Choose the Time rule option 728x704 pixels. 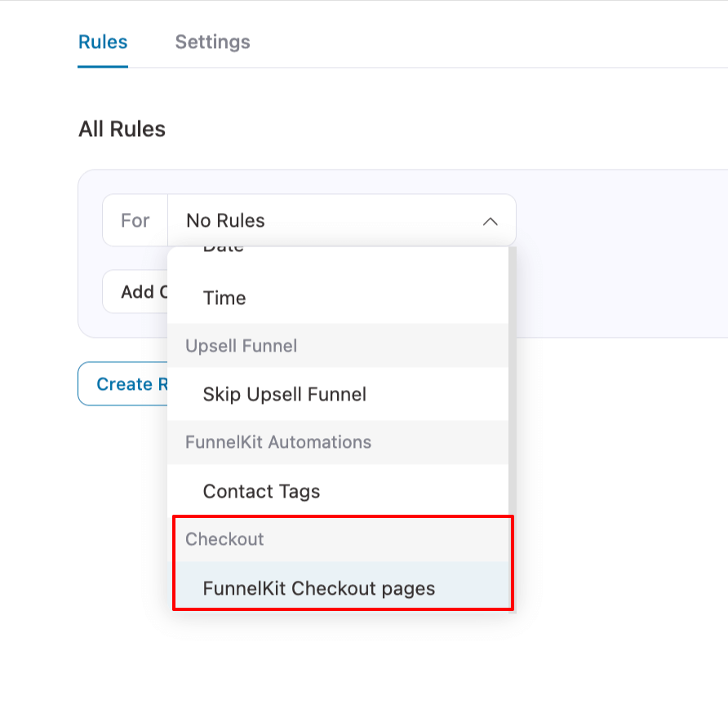click(x=224, y=298)
